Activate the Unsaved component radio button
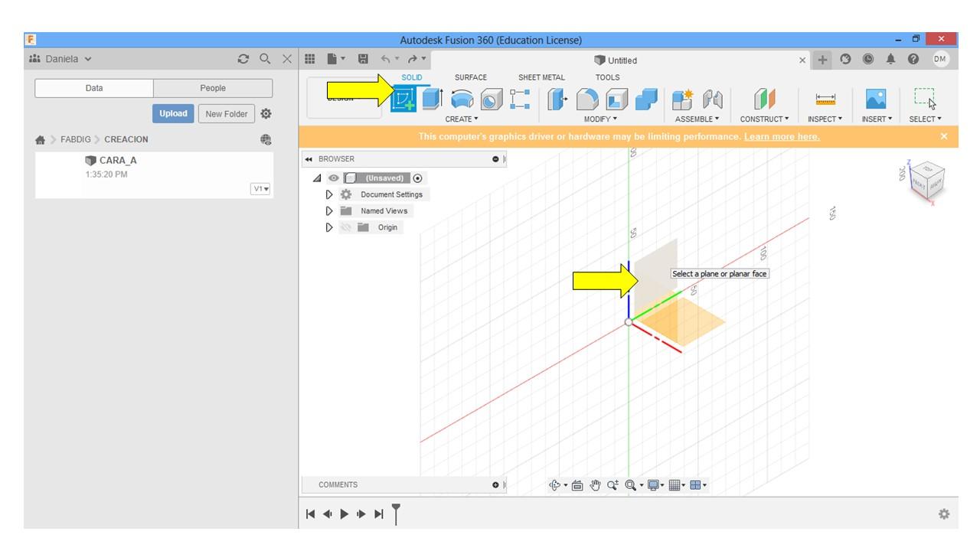Image resolution: width=980 pixels, height=551 pixels. [x=417, y=178]
